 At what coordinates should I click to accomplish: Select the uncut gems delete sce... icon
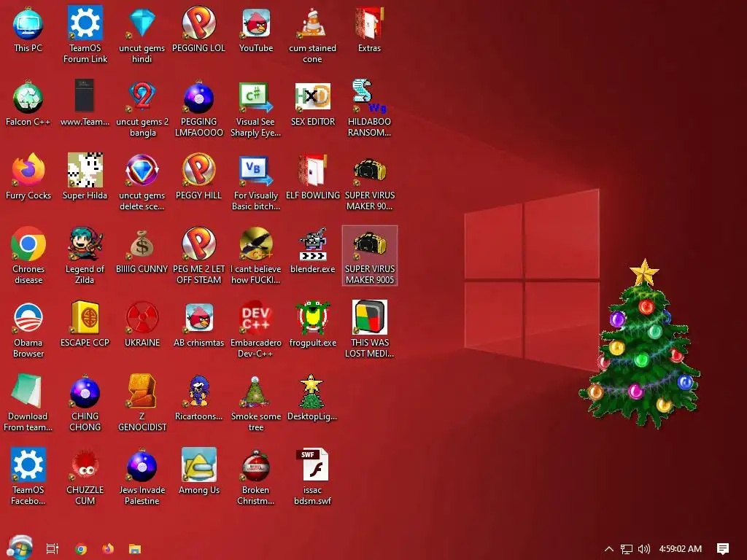coord(142,182)
